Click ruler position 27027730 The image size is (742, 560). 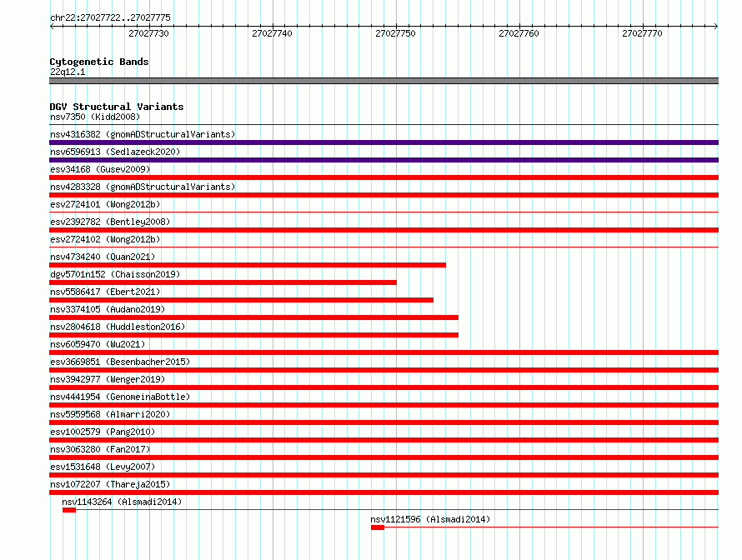pyautogui.click(x=148, y=33)
